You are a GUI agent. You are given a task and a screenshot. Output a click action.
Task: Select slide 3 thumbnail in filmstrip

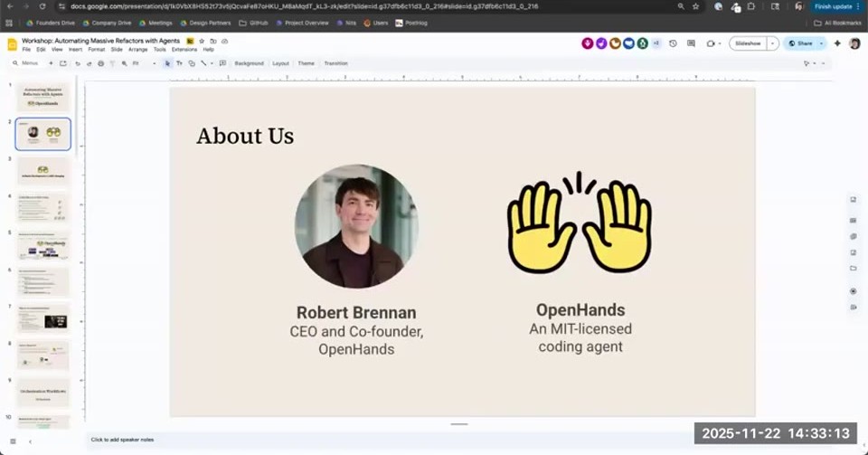[x=43, y=170]
